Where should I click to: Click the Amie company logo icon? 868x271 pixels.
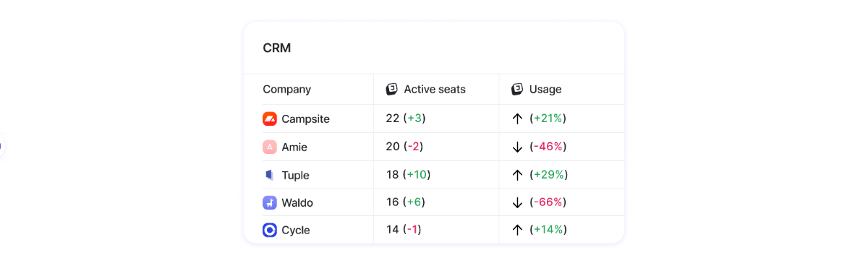point(270,147)
